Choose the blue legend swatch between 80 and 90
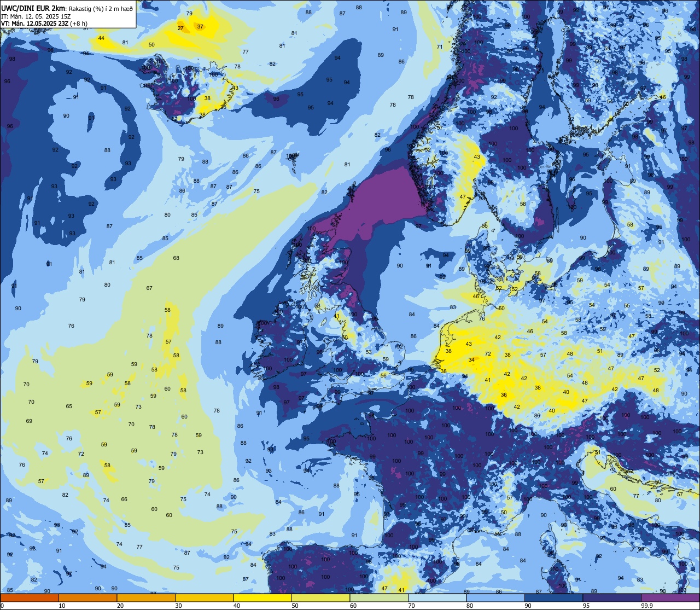700x610 pixels. (495, 597)
